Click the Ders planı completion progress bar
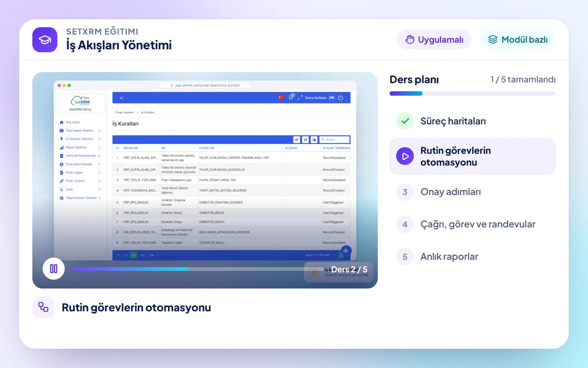Screen dimensions: 588x368 472,93
